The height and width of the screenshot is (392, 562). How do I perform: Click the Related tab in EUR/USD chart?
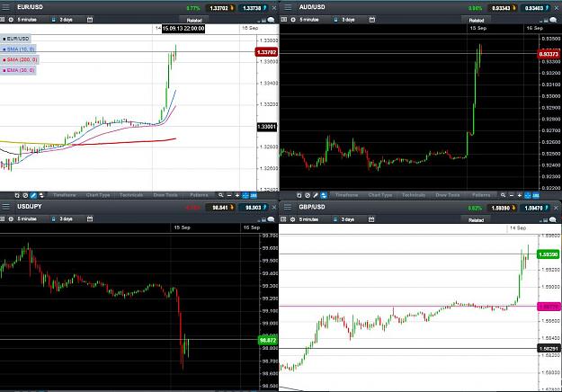pyautogui.click(x=194, y=21)
